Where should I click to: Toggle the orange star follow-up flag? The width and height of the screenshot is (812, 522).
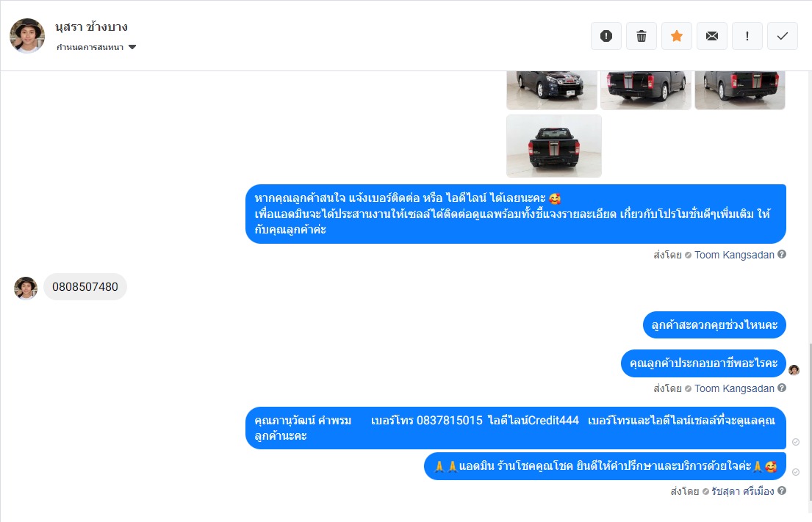point(676,36)
